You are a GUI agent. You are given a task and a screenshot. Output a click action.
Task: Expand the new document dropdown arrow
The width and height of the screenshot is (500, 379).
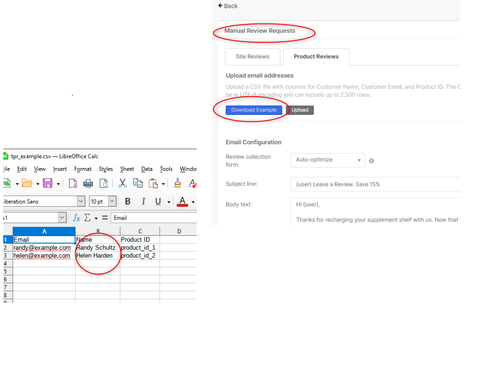17,184
